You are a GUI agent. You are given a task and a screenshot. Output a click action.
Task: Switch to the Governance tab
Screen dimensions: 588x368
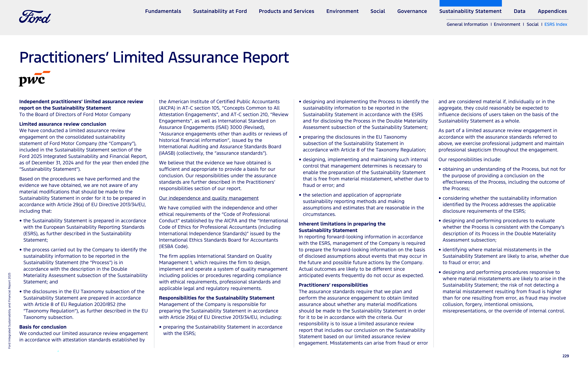pos(412,11)
